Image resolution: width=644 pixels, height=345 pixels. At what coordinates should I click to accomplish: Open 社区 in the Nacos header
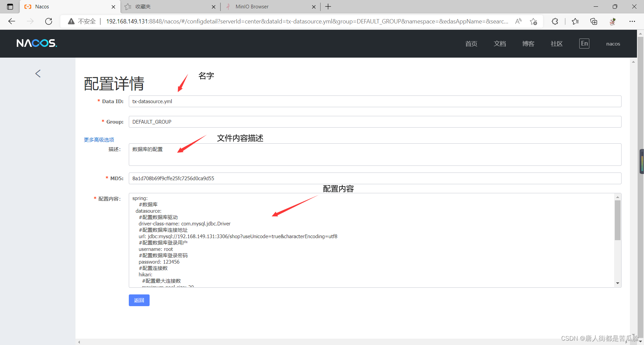[557, 44]
